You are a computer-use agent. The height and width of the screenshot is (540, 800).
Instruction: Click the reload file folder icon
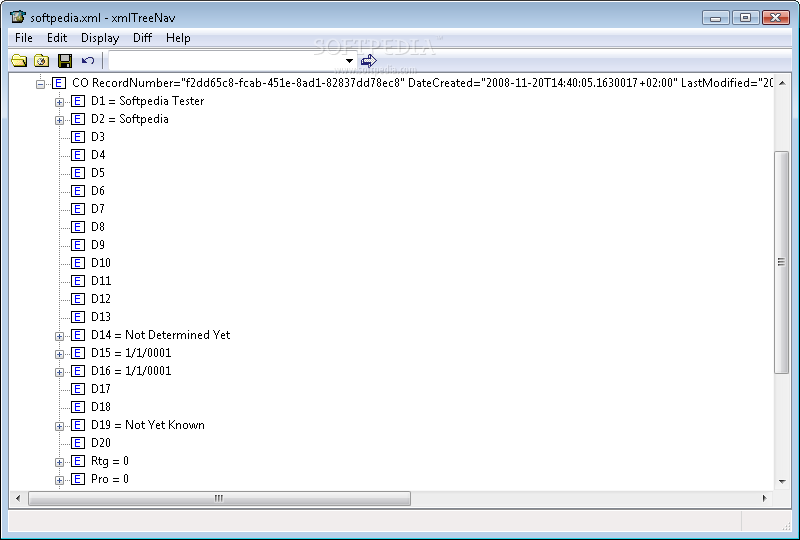(41, 61)
